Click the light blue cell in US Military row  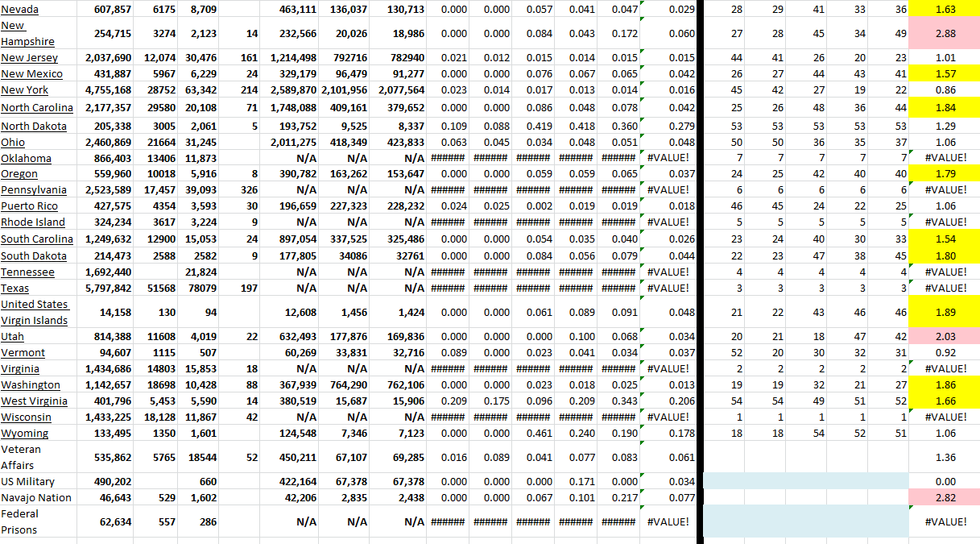point(805,481)
